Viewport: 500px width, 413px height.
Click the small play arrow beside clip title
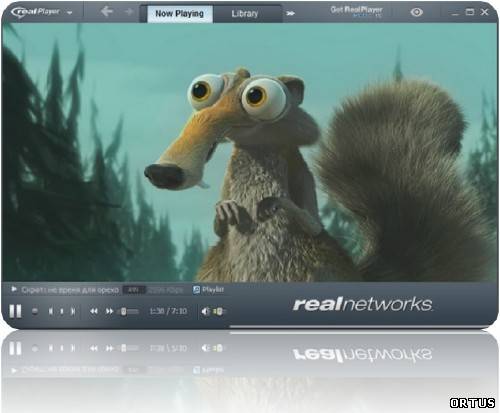pyautogui.click(x=14, y=289)
